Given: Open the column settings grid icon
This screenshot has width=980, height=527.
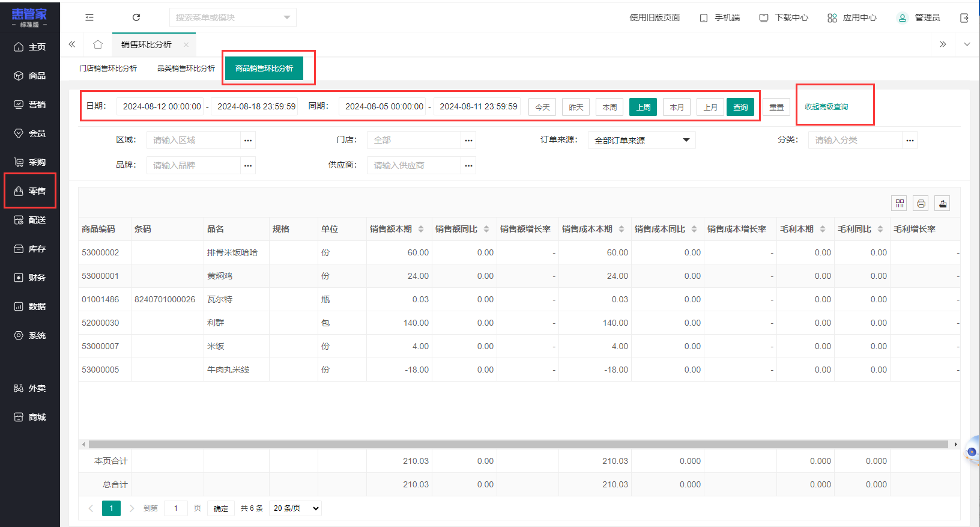Looking at the screenshot, I should [900, 204].
